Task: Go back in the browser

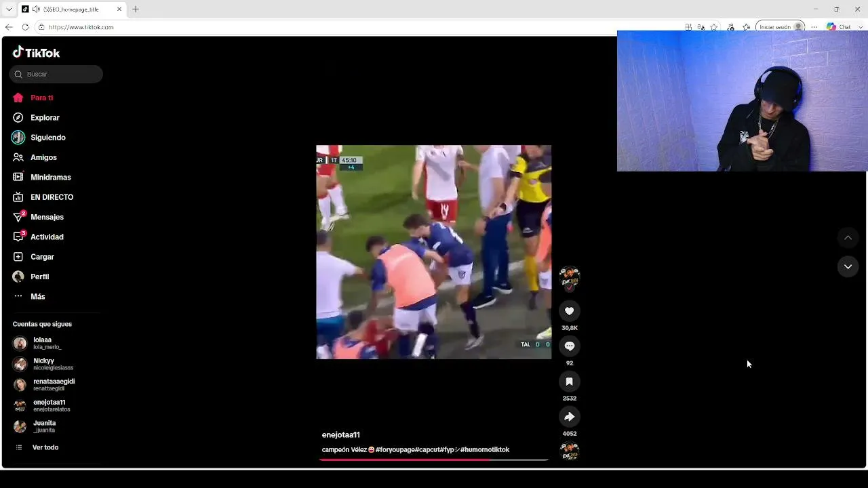Action: pos(9,27)
